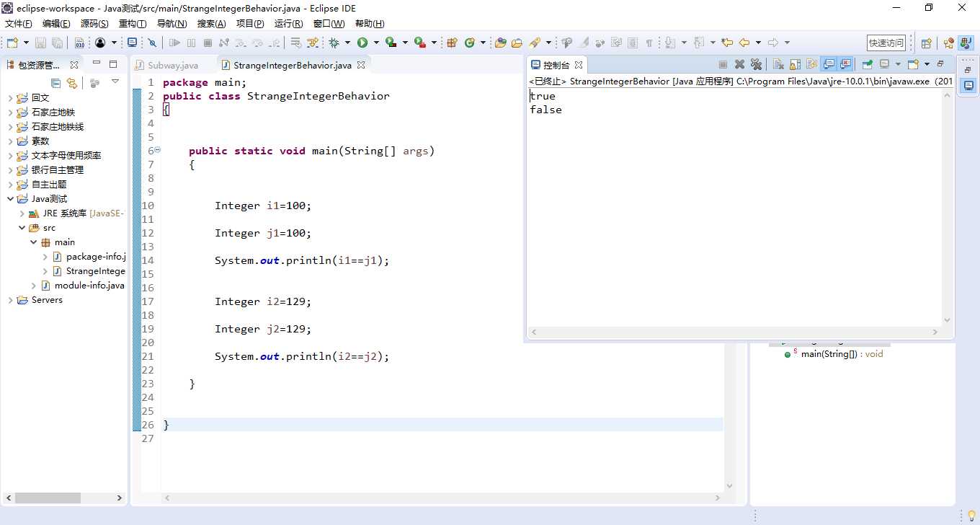Open the 运行(R) menu
Screen dimensions: 980x525
(x=288, y=24)
